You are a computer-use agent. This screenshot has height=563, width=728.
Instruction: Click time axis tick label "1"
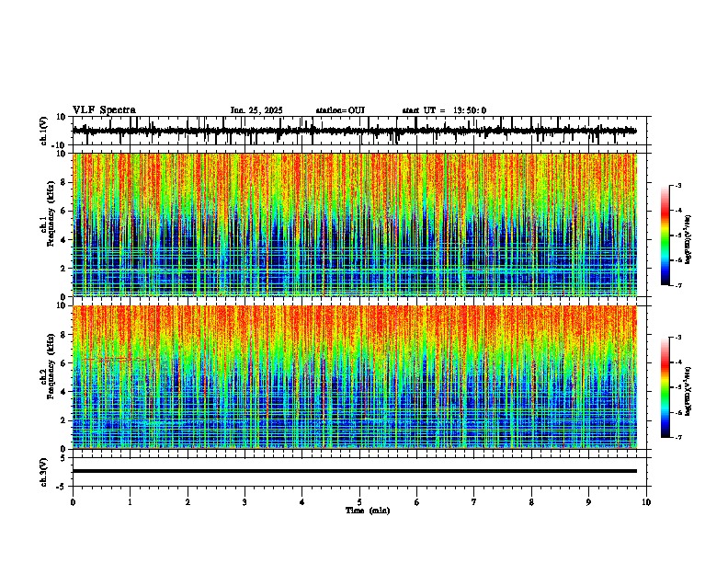point(131,502)
